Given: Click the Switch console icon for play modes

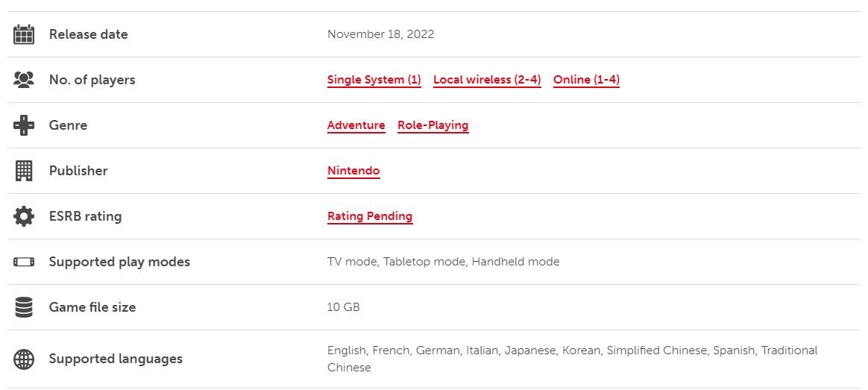Looking at the screenshot, I should coord(24,262).
